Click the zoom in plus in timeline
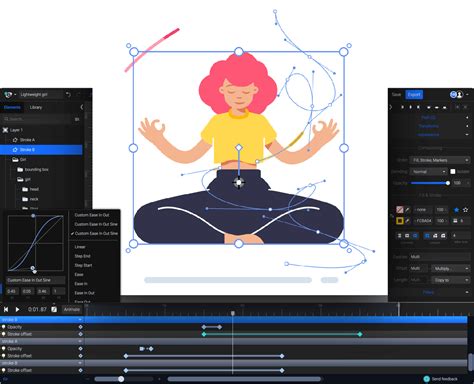This screenshot has height=384, width=474. (x=159, y=379)
